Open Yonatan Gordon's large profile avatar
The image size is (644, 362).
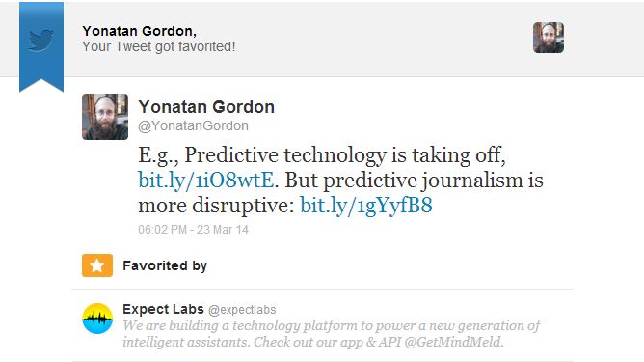105,117
